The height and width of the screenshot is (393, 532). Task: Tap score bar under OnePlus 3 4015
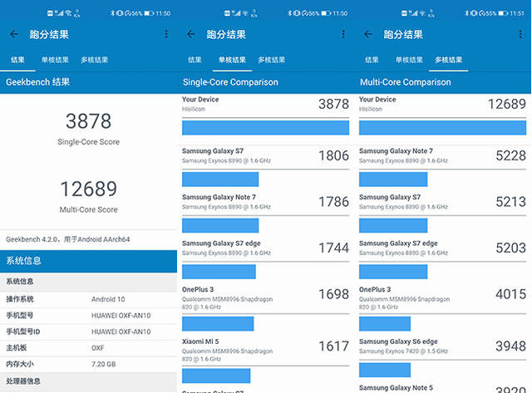tap(385, 324)
